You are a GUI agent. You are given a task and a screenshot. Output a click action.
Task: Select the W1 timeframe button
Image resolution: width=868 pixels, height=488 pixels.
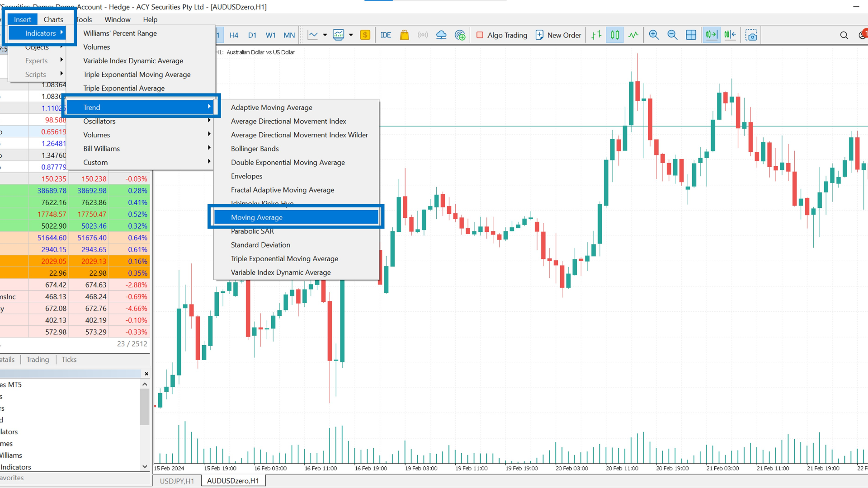click(270, 35)
